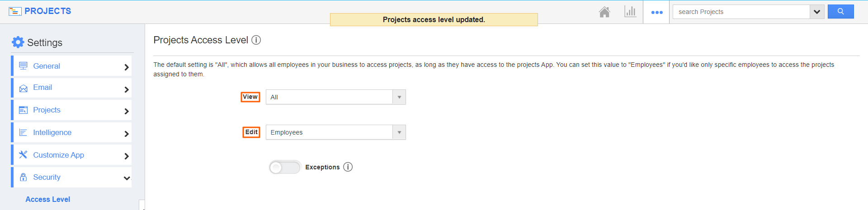Screen dimensions: 868x210
Task: Click the PROJECTS app title link
Action: coord(47,11)
